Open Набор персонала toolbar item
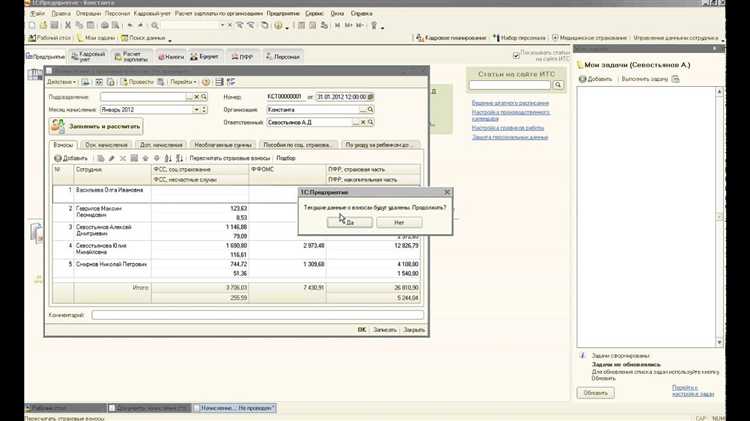Screen dimensions: 750x421 point(519,38)
